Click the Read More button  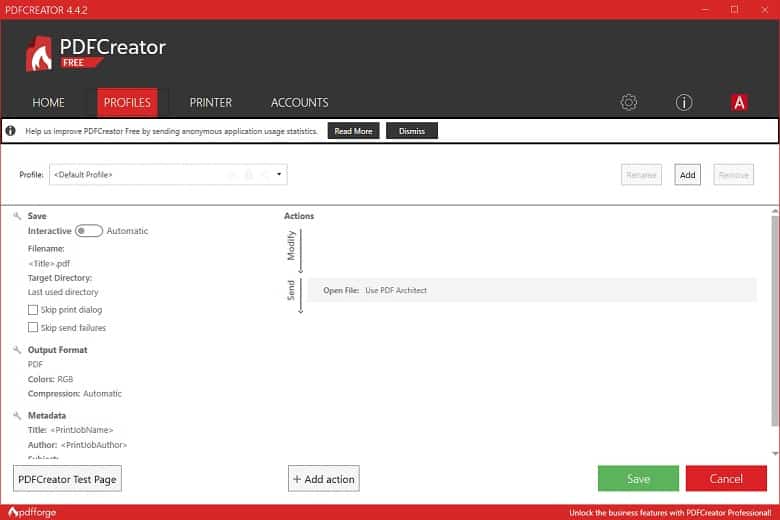coord(353,131)
